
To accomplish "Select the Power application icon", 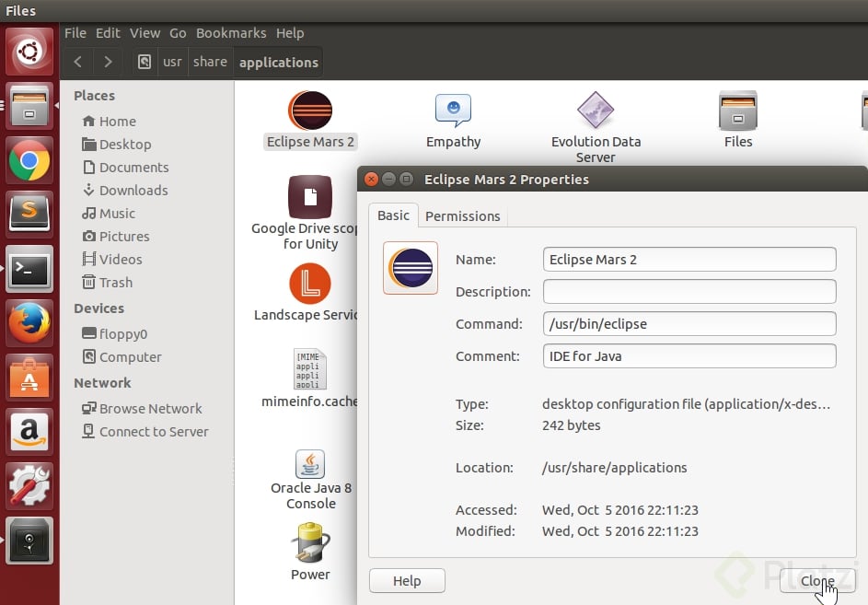I will coord(310,552).
